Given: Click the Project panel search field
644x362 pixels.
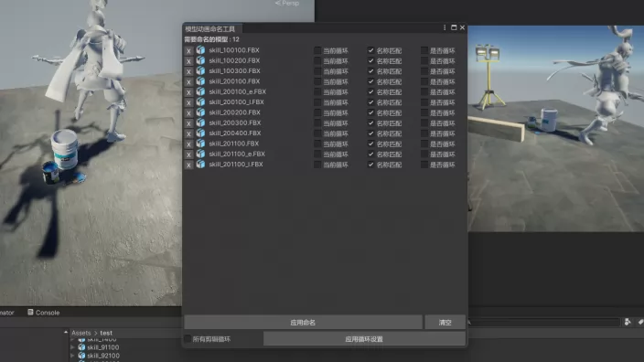Looking at the screenshot, I should tap(544, 322).
